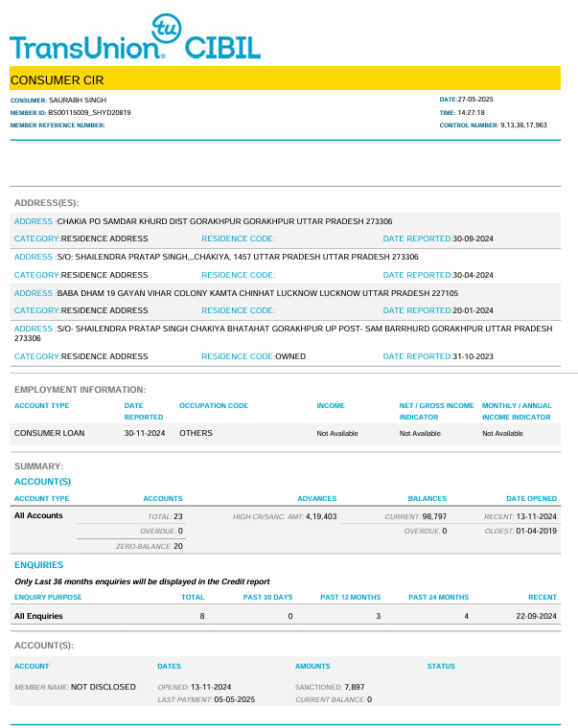Click the sanctioned amount 7,897
This screenshot has height=728, width=578.
(x=355, y=687)
